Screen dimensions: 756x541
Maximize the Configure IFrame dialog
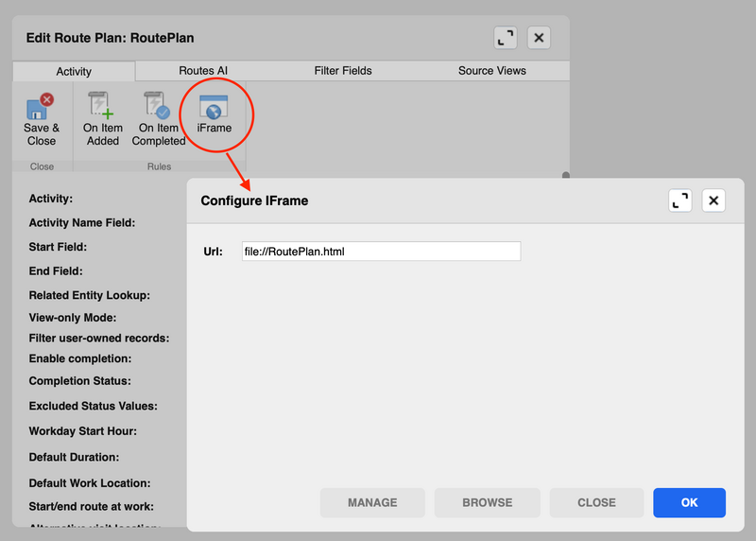680,201
